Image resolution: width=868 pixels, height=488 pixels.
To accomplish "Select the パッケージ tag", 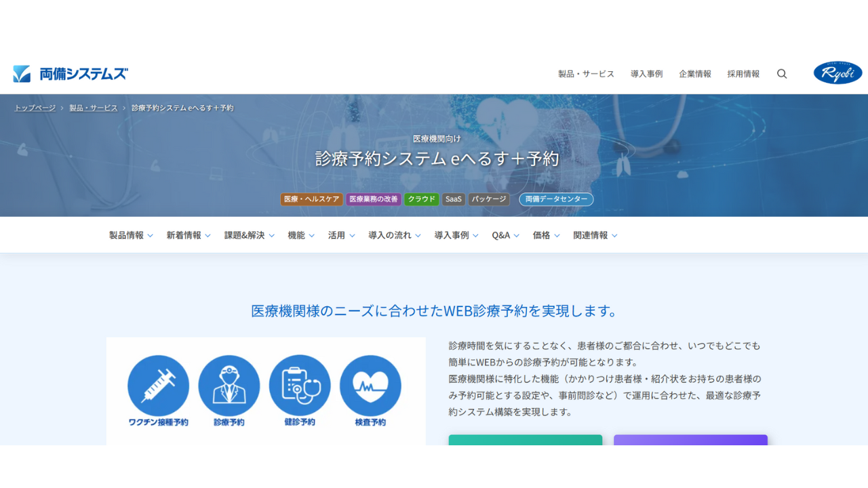I will tap(489, 199).
